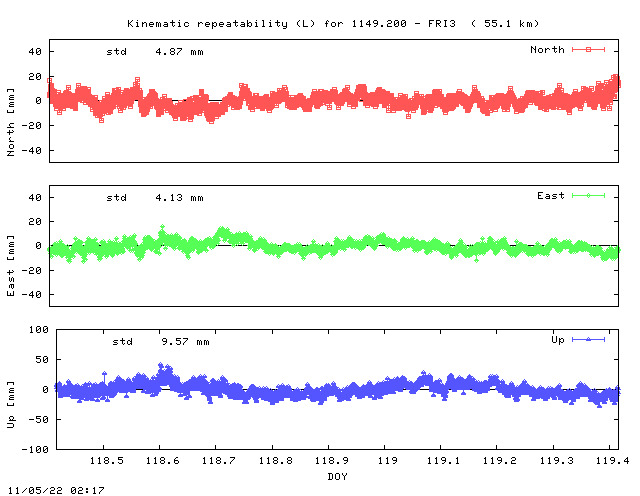The image size is (640, 496).
Task: Click the 'North [mm]' axis label
Action: (x=11, y=122)
